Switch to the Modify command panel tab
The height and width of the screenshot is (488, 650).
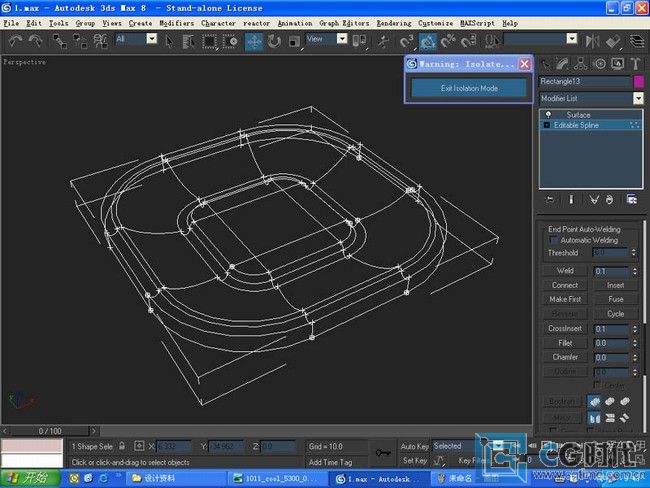click(563, 64)
